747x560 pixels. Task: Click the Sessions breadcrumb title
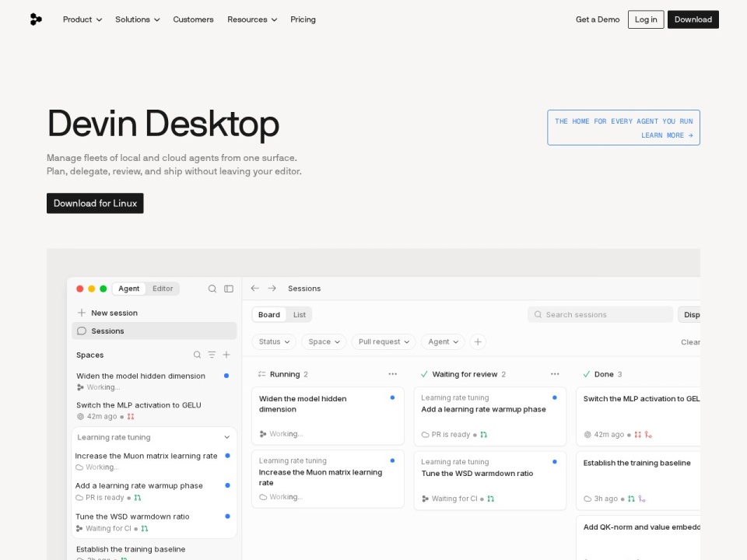tap(304, 289)
